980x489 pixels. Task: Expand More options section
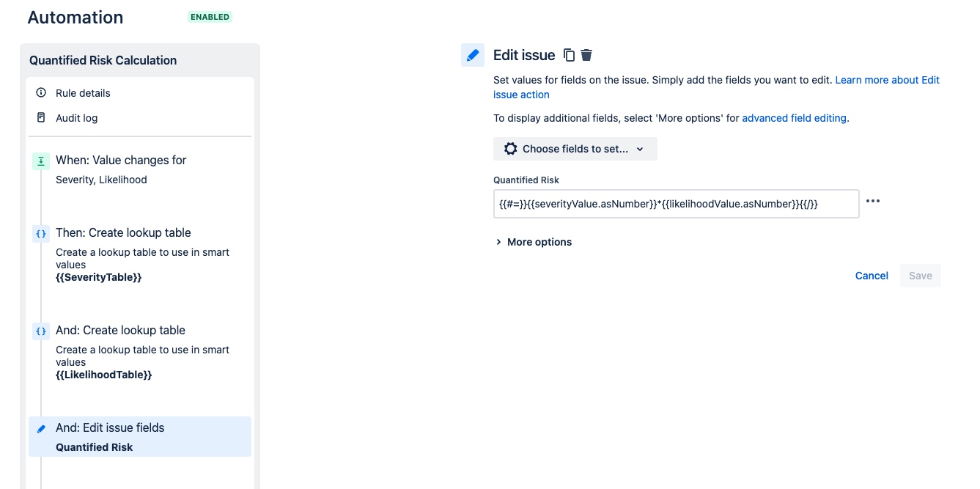pos(534,242)
